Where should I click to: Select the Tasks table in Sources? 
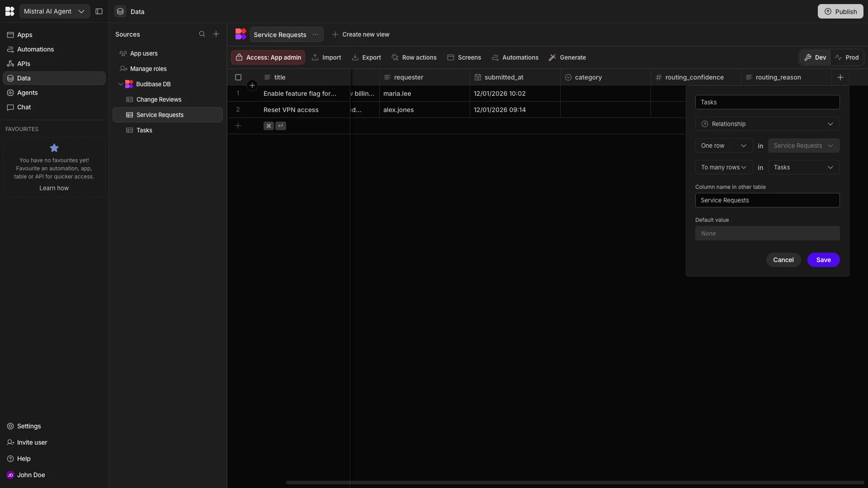click(144, 130)
